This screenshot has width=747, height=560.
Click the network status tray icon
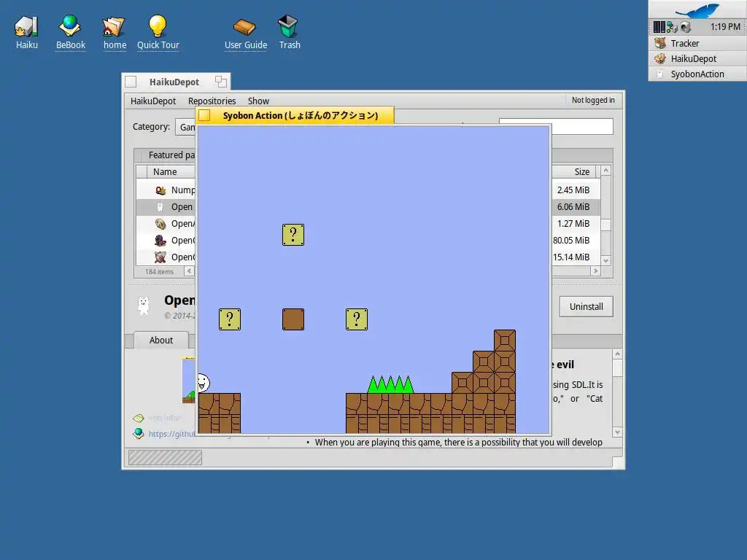pos(672,27)
